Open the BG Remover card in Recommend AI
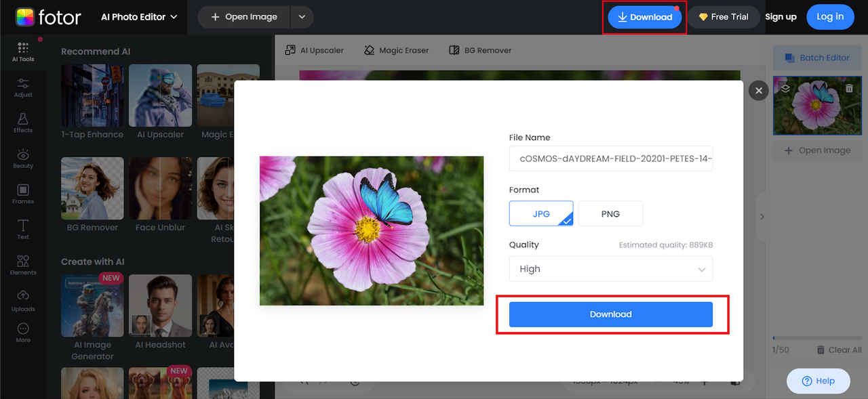 coord(92,195)
